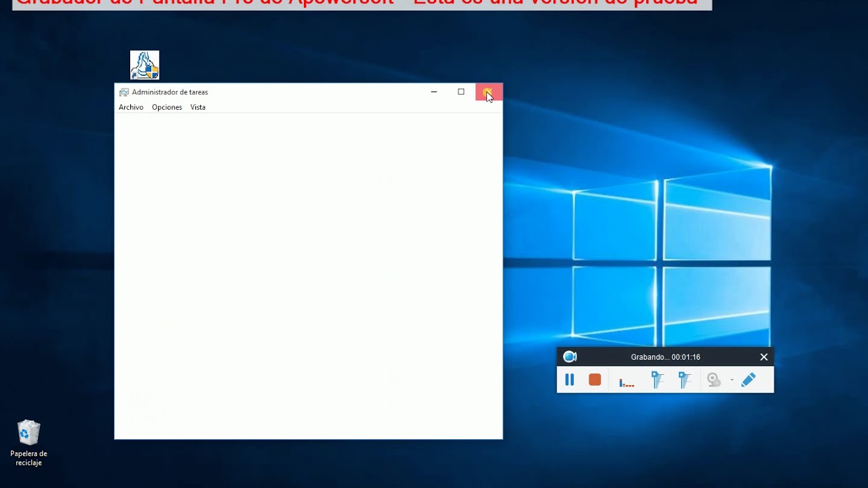Click the Grabando recording timer text

click(665, 357)
